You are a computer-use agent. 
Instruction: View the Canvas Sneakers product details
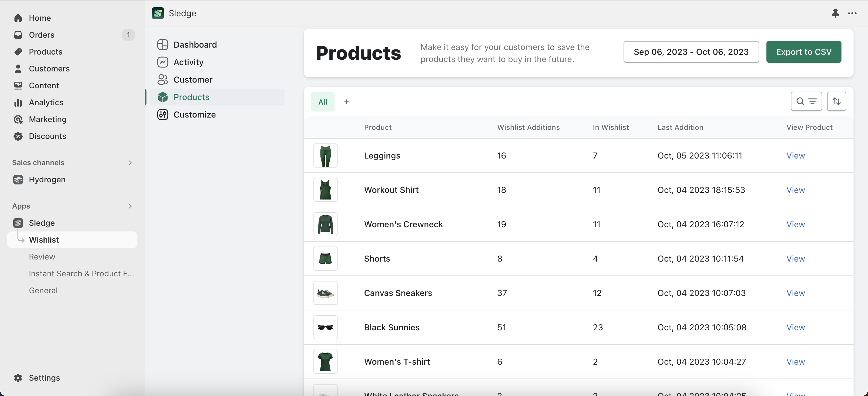pos(795,292)
